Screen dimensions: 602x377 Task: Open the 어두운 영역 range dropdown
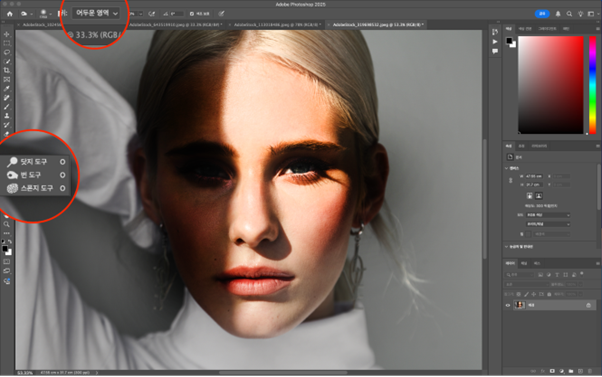[x=96, y=13]
